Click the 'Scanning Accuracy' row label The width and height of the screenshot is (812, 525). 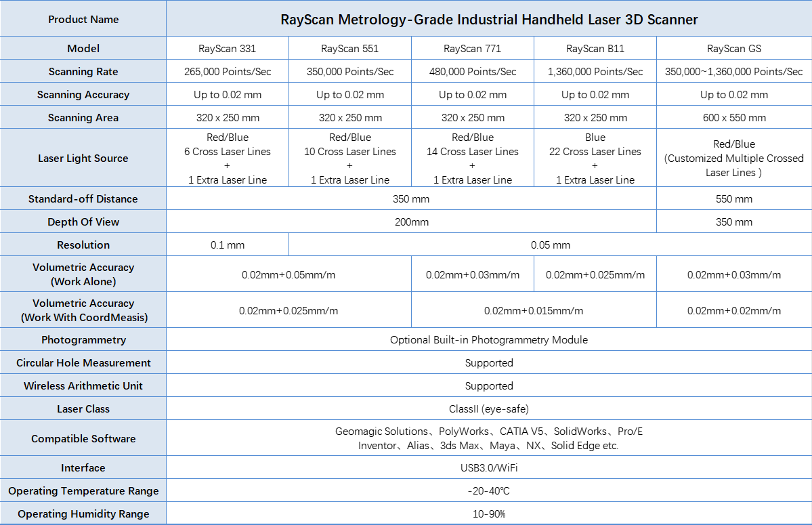83,95
